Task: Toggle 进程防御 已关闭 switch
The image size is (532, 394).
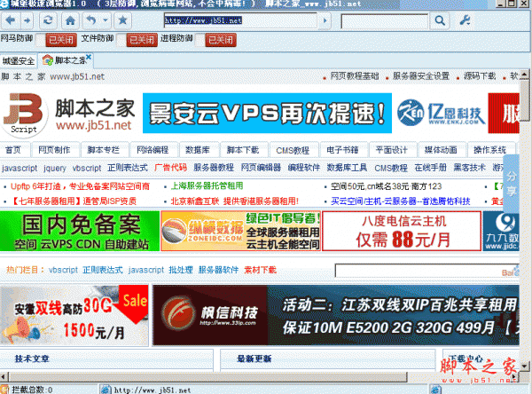Action: coord(215,40)
